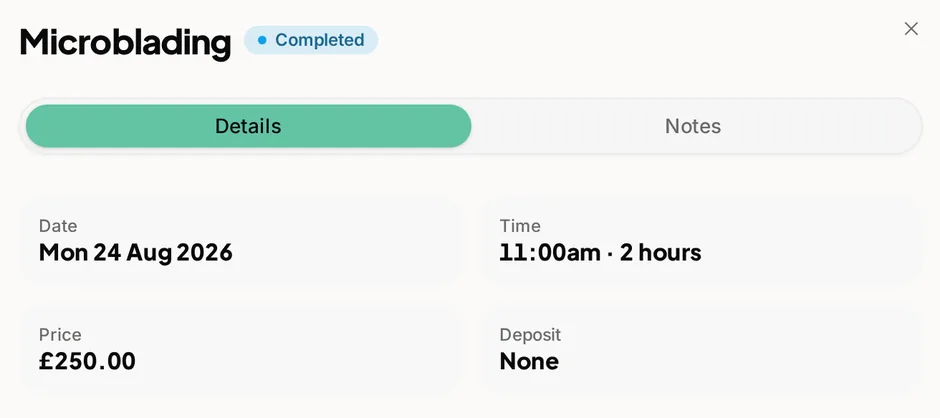The height and width of the screenshot is (418, 940).
Task: Open the Time info card
Action: (702, 242)
